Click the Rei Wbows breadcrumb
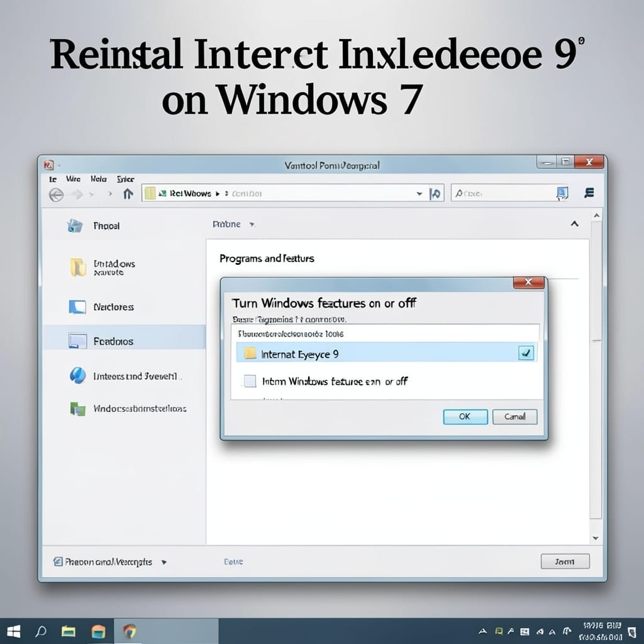644x644 pixels. tap(190, 194)
